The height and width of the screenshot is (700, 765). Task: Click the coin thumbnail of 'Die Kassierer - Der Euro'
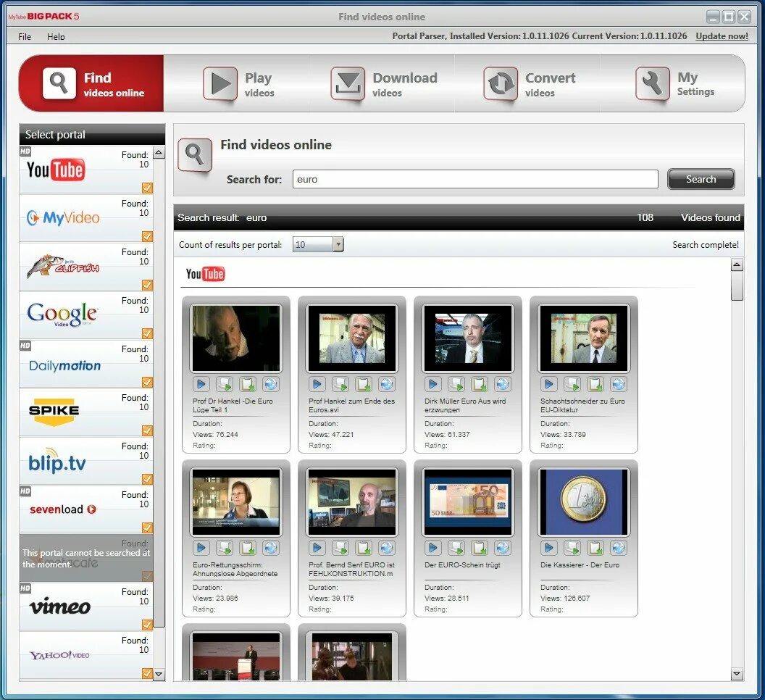click(x=583, y=502)
